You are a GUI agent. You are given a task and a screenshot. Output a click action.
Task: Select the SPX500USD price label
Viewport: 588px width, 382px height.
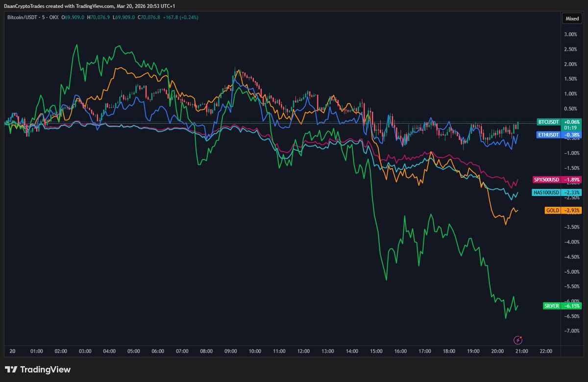557,179
